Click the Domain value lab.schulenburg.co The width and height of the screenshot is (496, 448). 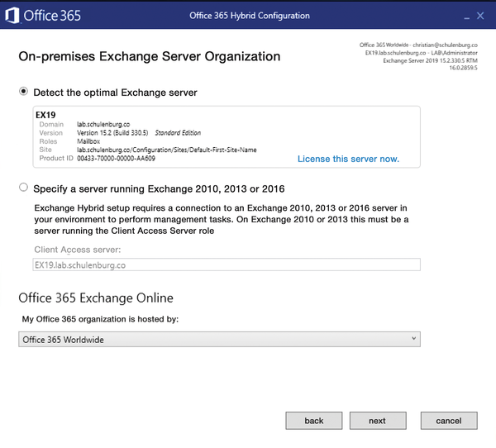click(x=103, y=124)
